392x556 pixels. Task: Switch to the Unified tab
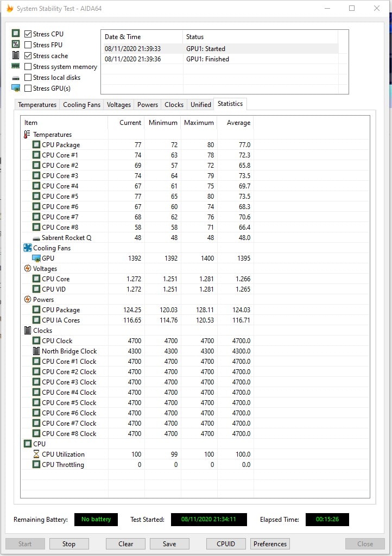200,105
